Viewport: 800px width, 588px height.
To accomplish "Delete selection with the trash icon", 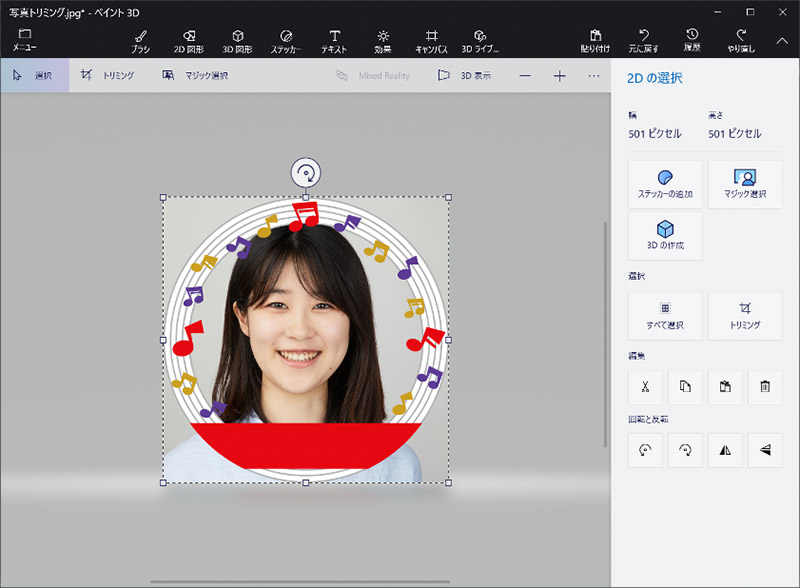I will pyautogui.click(x=765, y=386).
